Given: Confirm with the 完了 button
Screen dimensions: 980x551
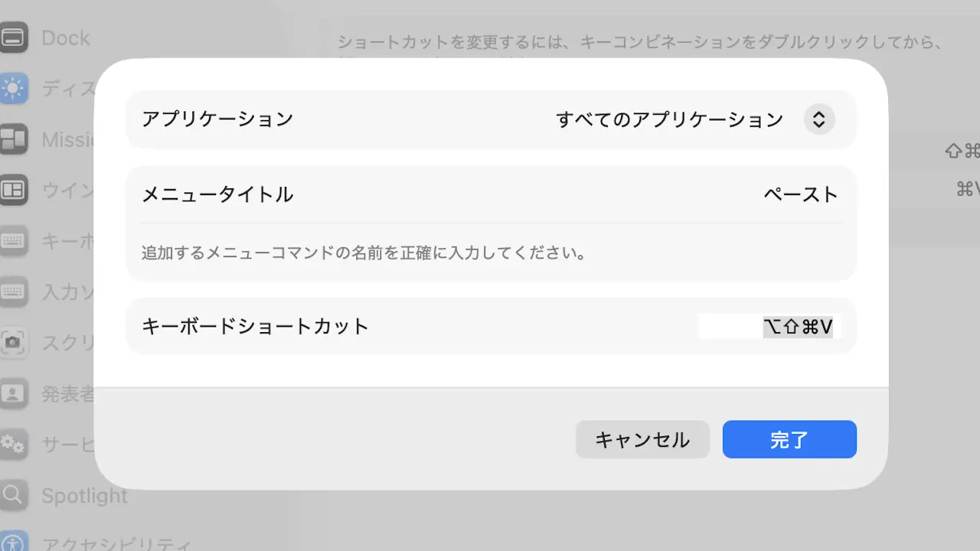Looking at the screenshot, I should click(789, 439).
